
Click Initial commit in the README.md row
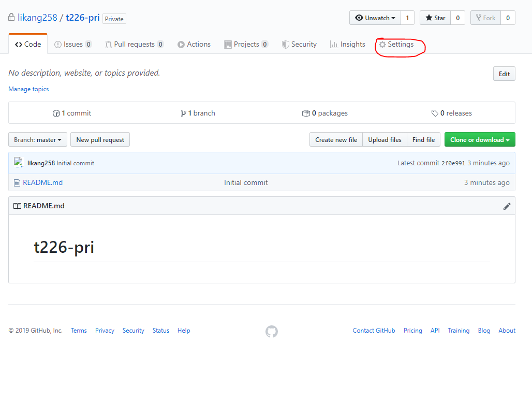tap(246, 183)
